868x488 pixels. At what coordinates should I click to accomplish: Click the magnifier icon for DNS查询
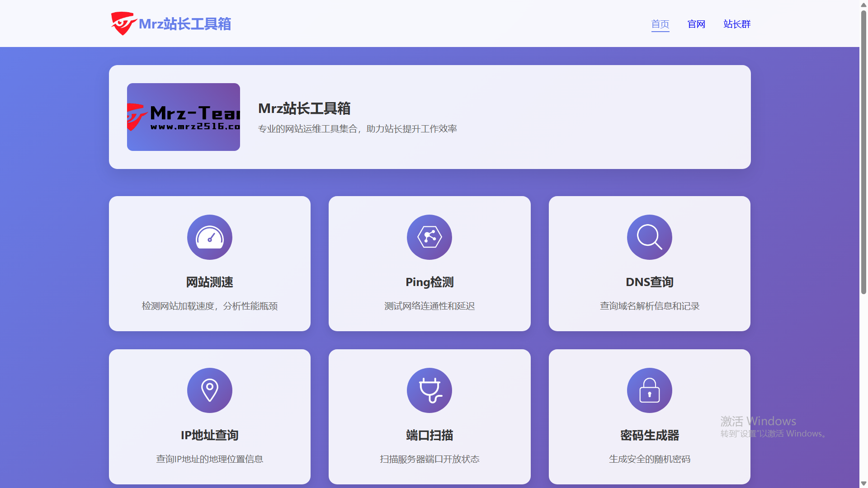(650, 237)
